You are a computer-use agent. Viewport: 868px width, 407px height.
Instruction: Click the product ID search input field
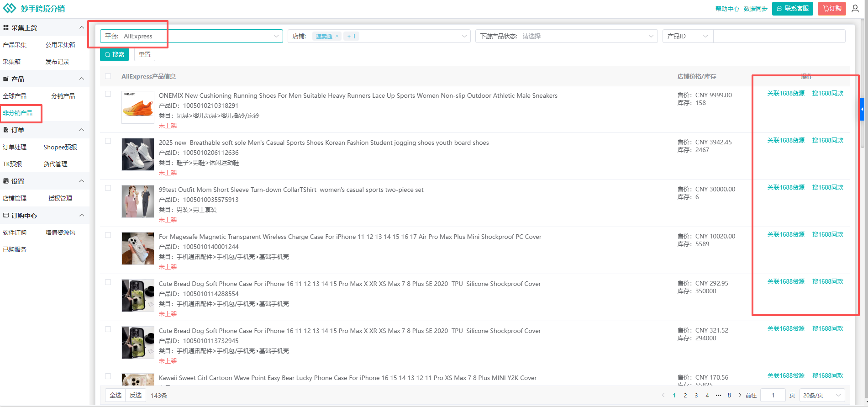point(779,36)
